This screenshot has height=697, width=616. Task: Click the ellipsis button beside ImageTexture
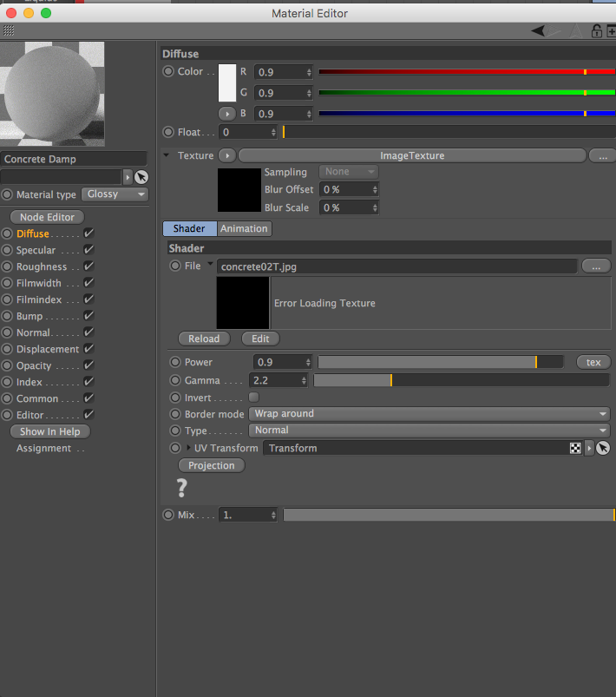click(x=603, y=156)
